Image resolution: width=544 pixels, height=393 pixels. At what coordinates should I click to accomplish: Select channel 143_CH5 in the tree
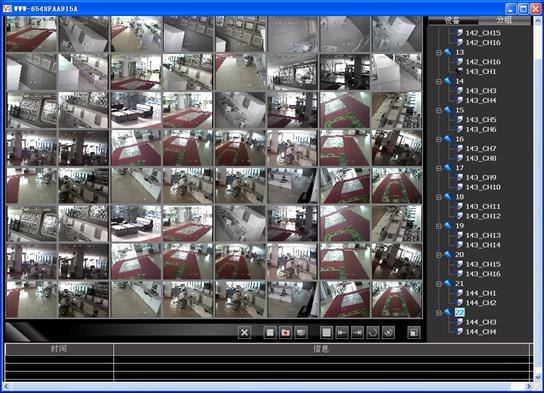click(481, 119)
